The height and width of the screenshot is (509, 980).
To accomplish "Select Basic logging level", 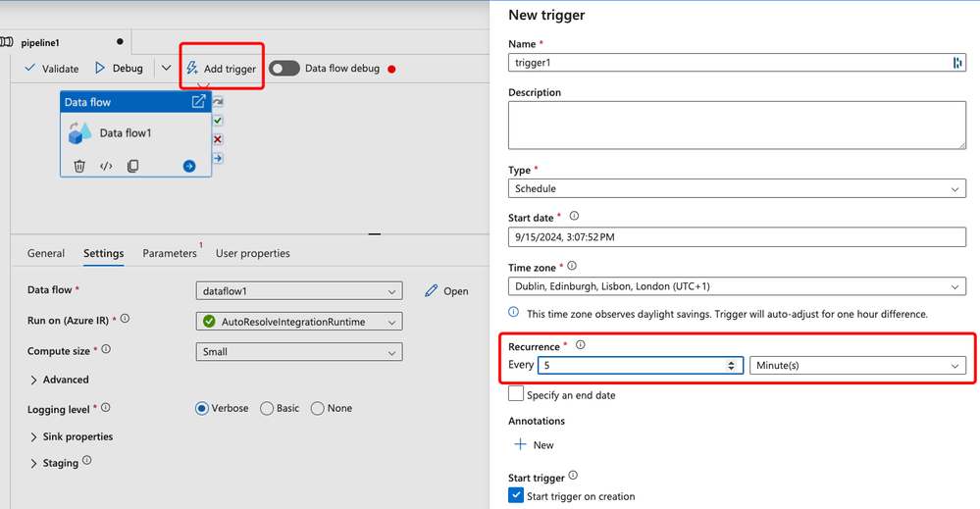I will (x=267, y=408).
